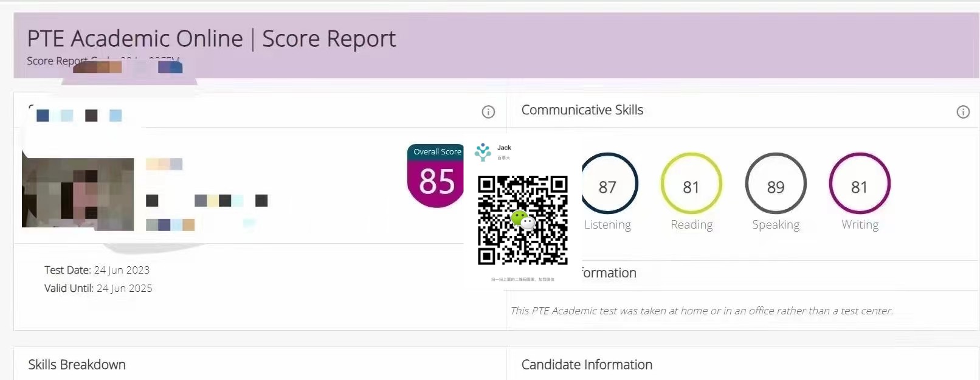Click the logo icon beside the name Jack
This screenshot has width=980, height=380.
click(x=483, y=151)
